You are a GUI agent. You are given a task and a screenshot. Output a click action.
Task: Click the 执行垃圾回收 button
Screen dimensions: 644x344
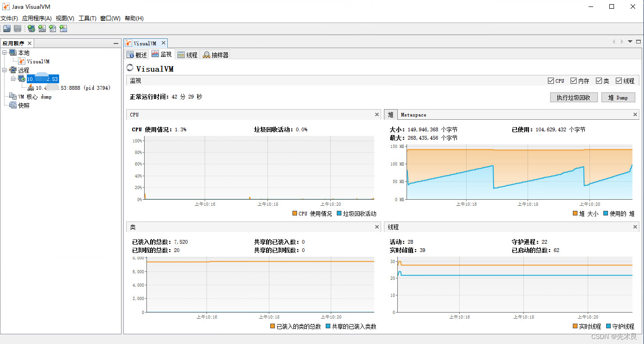573,97
